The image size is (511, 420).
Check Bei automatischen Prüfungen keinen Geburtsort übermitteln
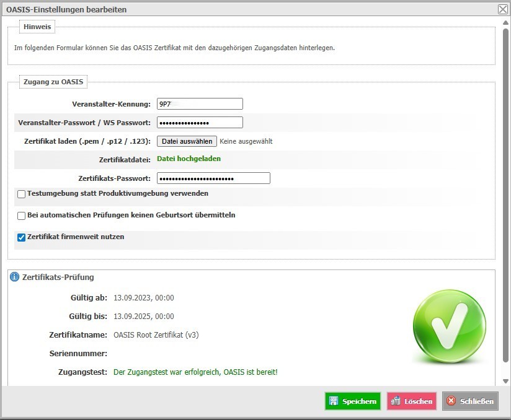[22, 216]
